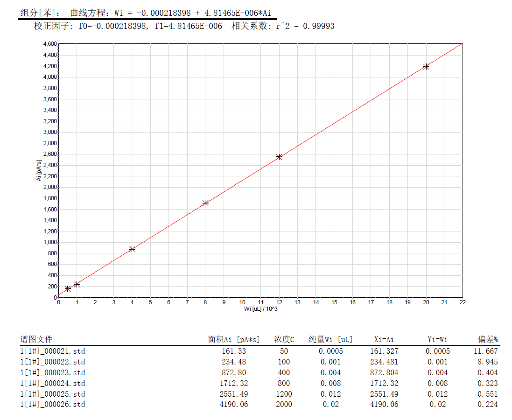Select the data point at Wi 1
Viewport: 512px width, 420px height.
pyautogui.click(x=77, y=284)
